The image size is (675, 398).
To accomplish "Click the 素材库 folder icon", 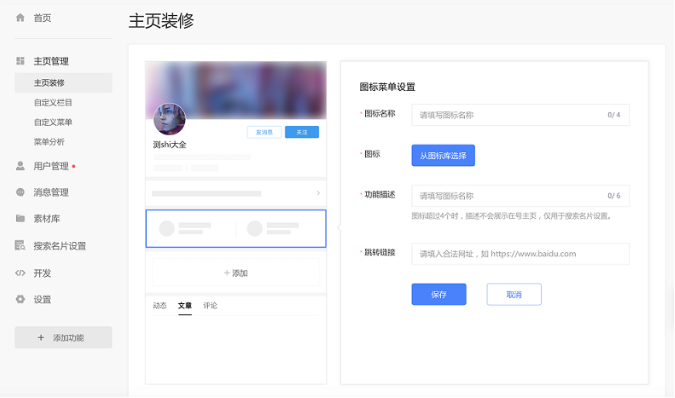I will 20,219.
